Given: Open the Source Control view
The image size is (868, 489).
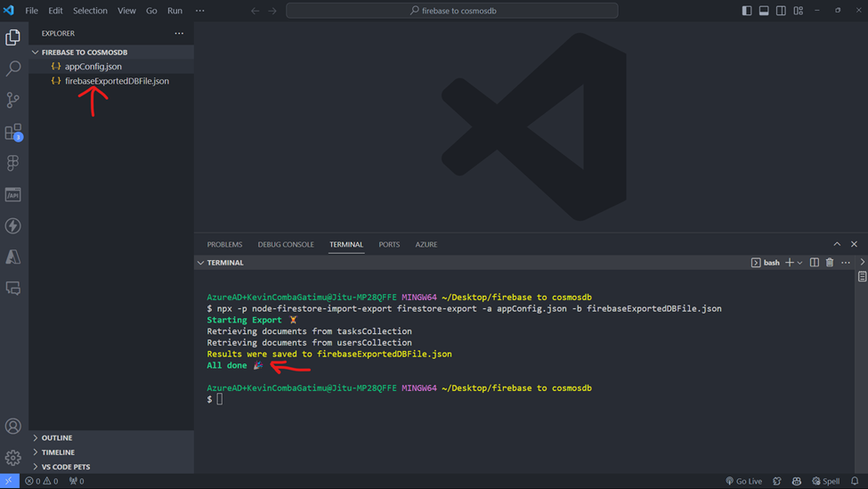Looking at the screenshot, I should click(x=13, y=100).
